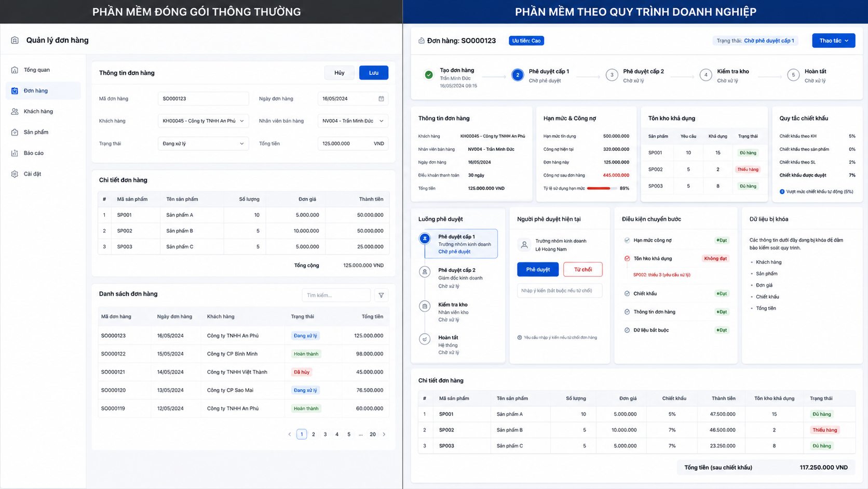868x489 pixels.
Task: Click Hoàn tất icon in approval flow
Action: tap(425, 339)
